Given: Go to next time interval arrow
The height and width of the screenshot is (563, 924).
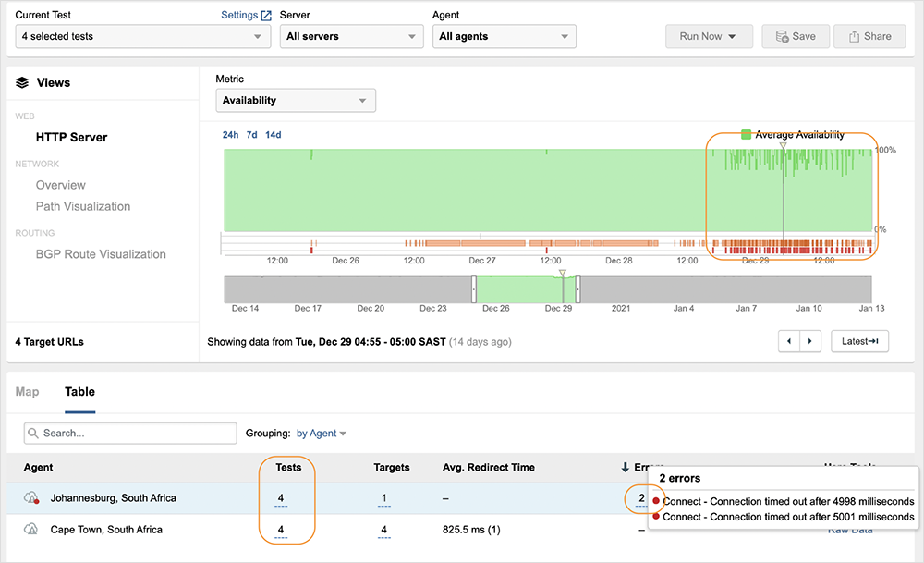Looking at the screenshot, I should point(810,341).
